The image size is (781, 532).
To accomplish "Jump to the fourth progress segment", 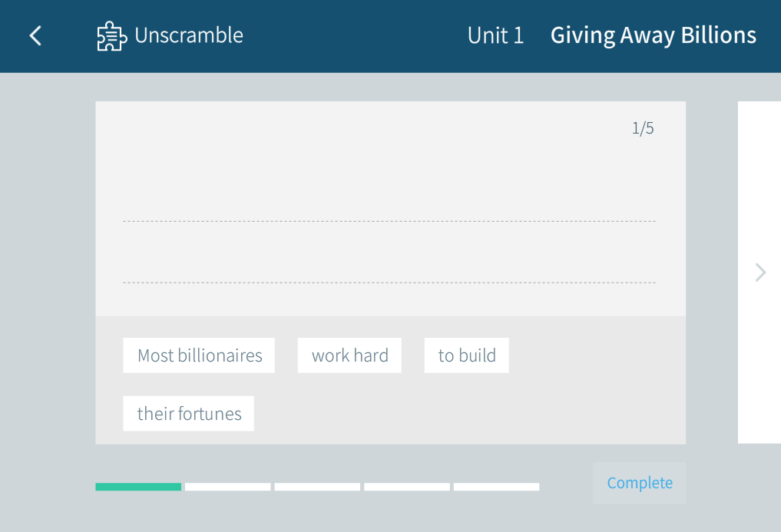I will [x=406, y=487].
